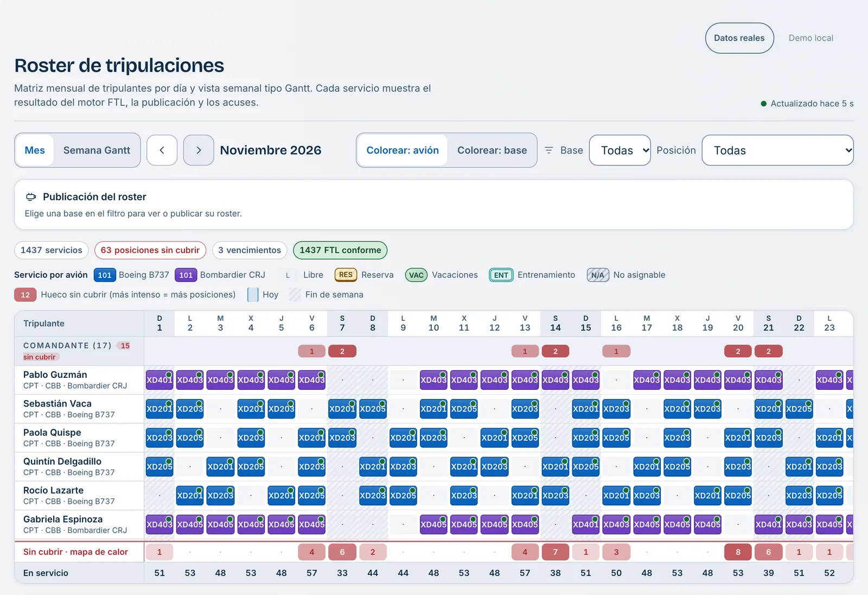Image resolution: width=868 pixels, height=595 pixels.
Task: Open Sebastián Vaca's XD201 service on day 1
Action: coord(159,409)
